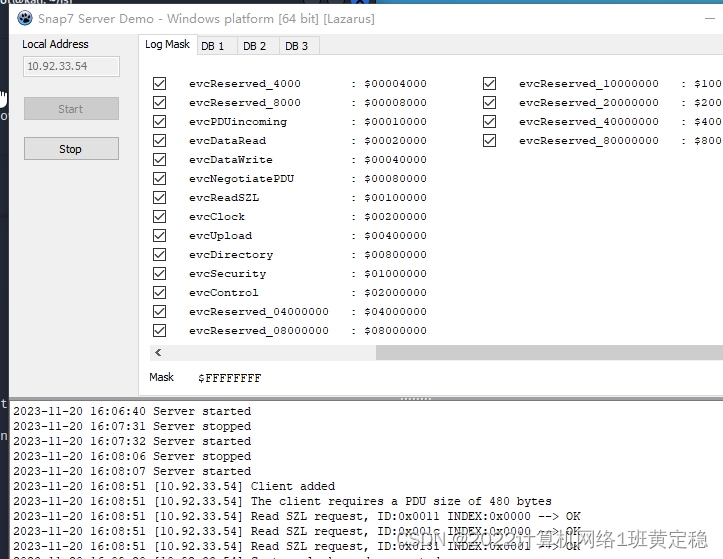Viewport: 723px width, 559px height.
Task: Disable the evcControl log option
Action: (160, 292)
